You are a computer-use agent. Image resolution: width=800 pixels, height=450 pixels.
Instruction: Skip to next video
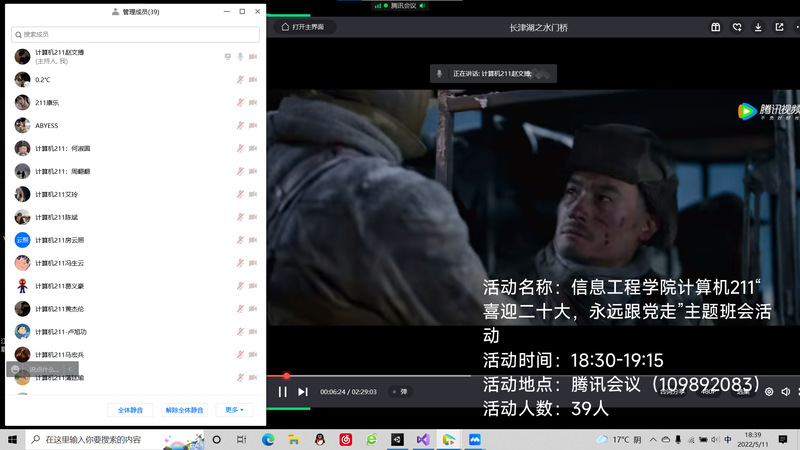point(303,392)
